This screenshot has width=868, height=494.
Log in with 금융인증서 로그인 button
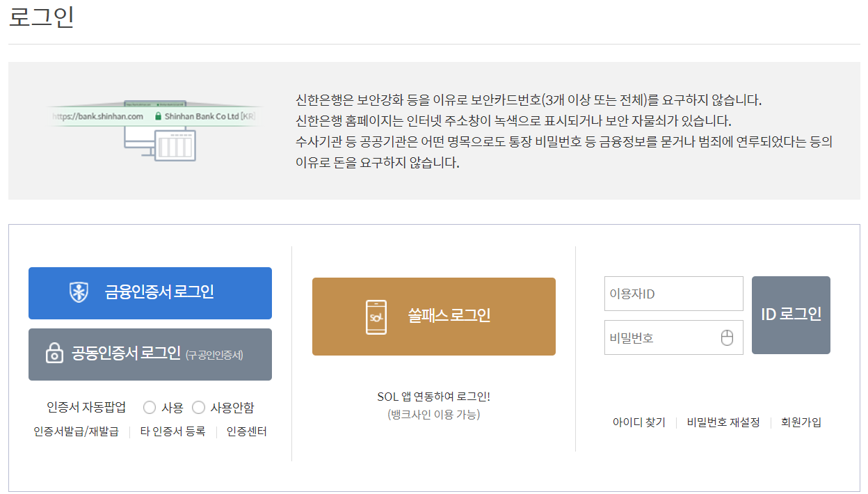[x=150, y=293]
